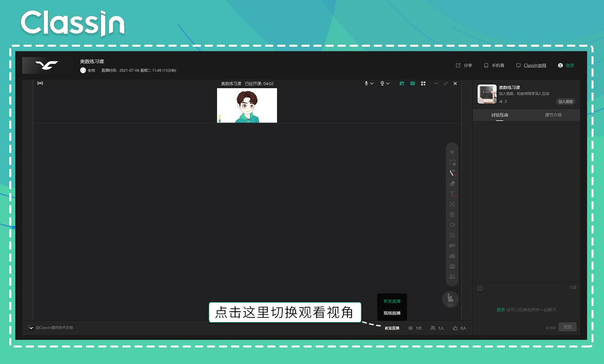Open the cloud drive tool

pos(452,256)
